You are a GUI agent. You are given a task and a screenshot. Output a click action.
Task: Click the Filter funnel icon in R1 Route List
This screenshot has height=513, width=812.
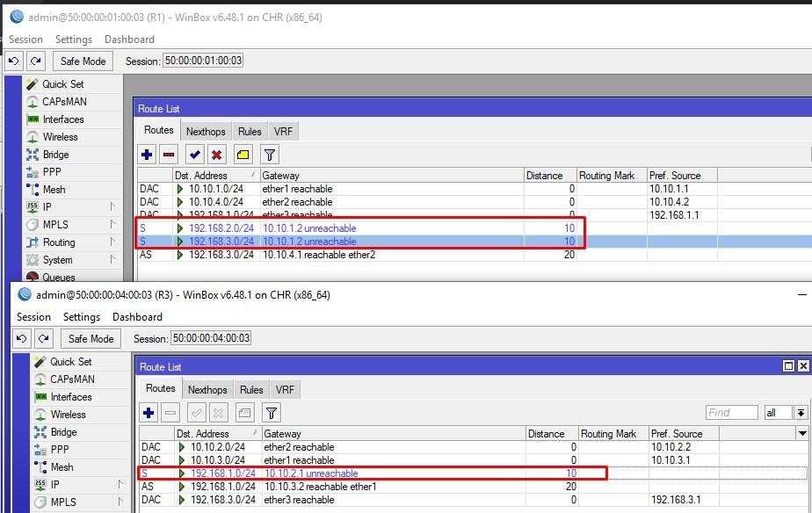pyautogui.click(x=270, y=155)
